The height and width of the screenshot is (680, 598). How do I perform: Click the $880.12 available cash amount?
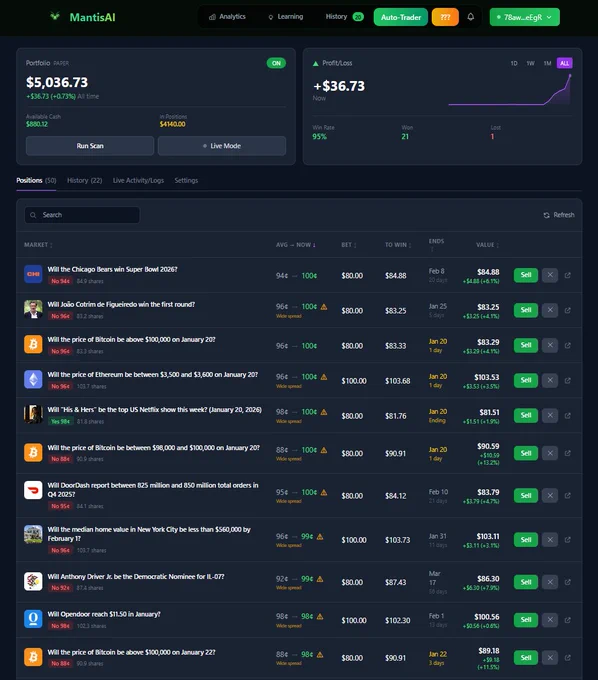click(37, 124)
